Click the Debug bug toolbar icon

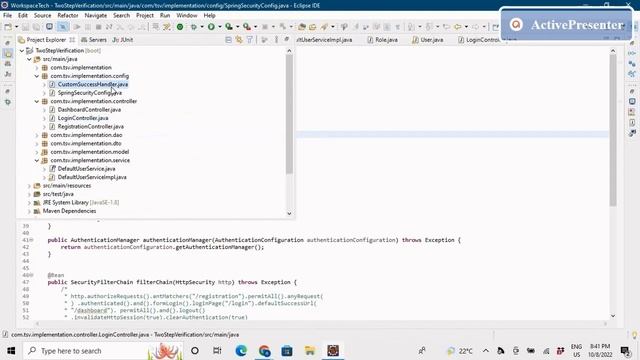pyautogui.click(x=193, y=27)
